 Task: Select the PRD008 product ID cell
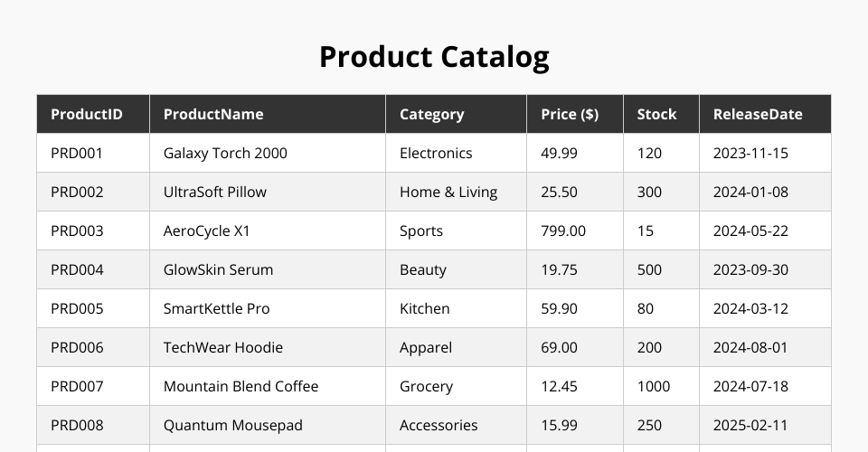click(x=77, y=425)
